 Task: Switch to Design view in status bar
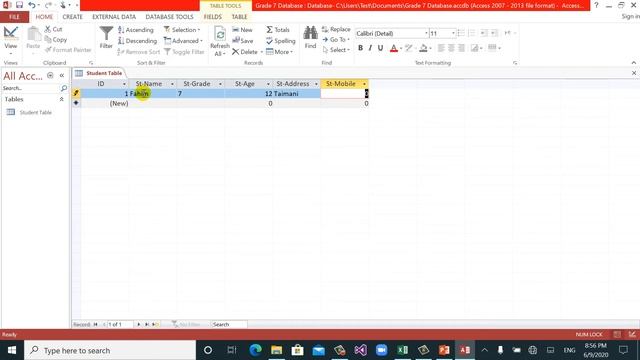(x=632, y=335)
